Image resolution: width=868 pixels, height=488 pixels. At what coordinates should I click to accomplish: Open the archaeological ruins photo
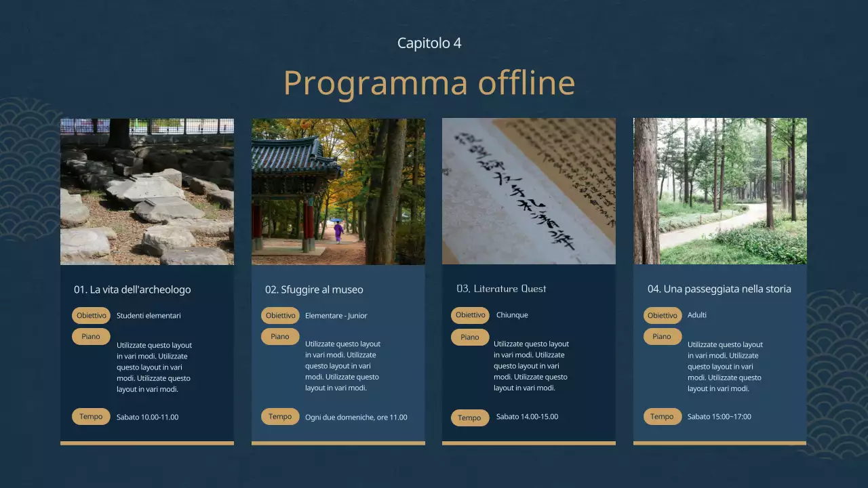point(146,190)
